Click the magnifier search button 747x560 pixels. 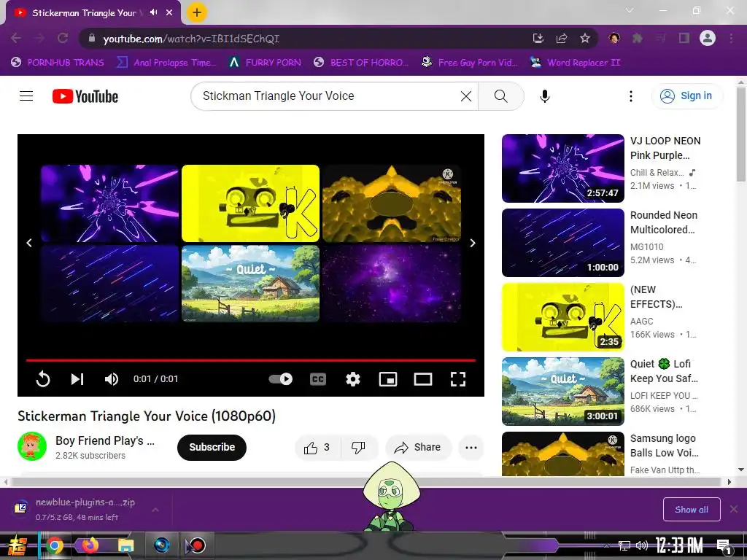point(500,96)
